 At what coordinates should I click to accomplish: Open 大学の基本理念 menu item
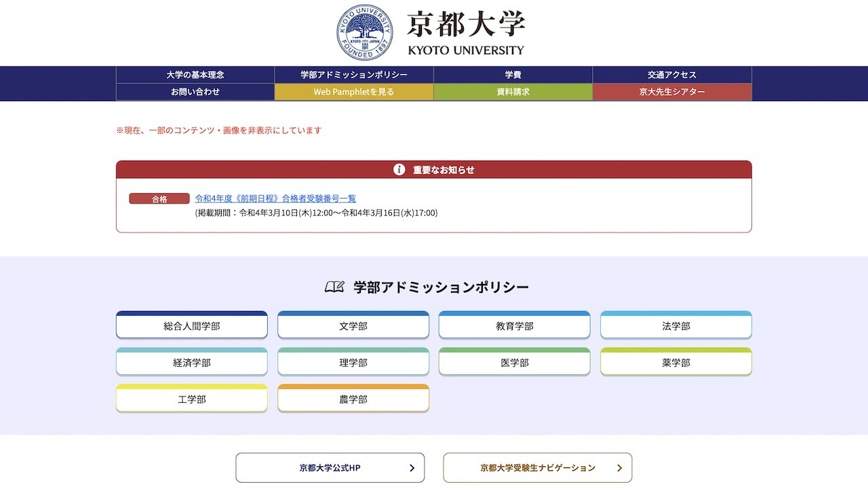coord(195,75)
